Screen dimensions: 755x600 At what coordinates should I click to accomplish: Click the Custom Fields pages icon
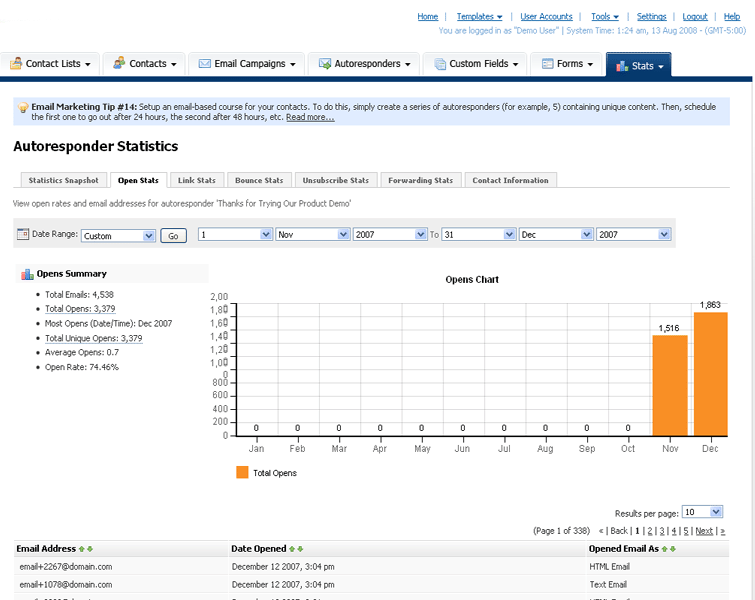(x=440, y=64)
